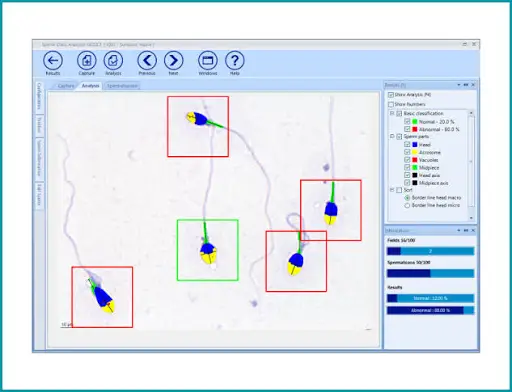Go to the Previous field
The height and width of the screenshot is (392, 512).
(147, 61)
